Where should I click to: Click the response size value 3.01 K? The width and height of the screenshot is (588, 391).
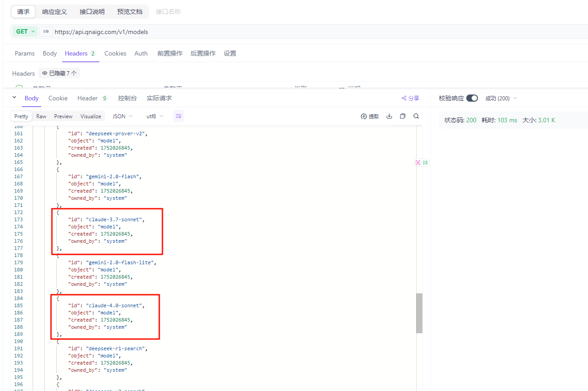[546, 120]
